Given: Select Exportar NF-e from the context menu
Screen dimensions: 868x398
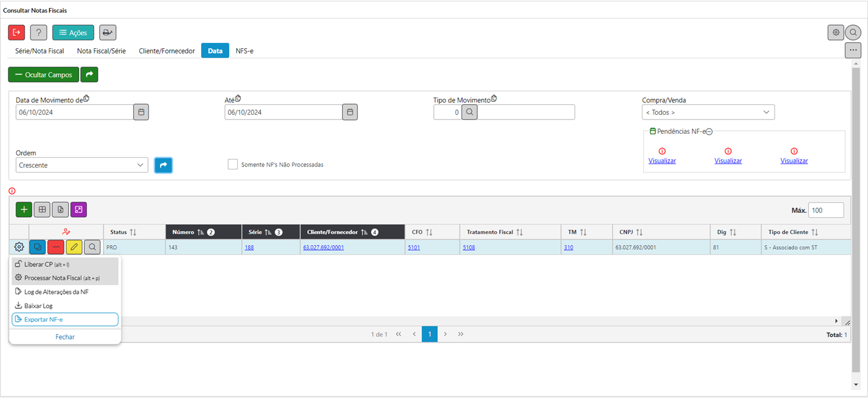Looking at the screenshot, I should pyautogui.click(x=65, y=319).
